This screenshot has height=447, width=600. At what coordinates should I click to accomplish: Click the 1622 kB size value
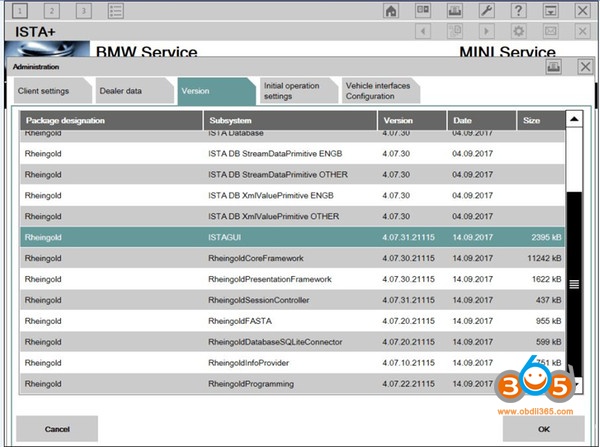tap(546, 279)
